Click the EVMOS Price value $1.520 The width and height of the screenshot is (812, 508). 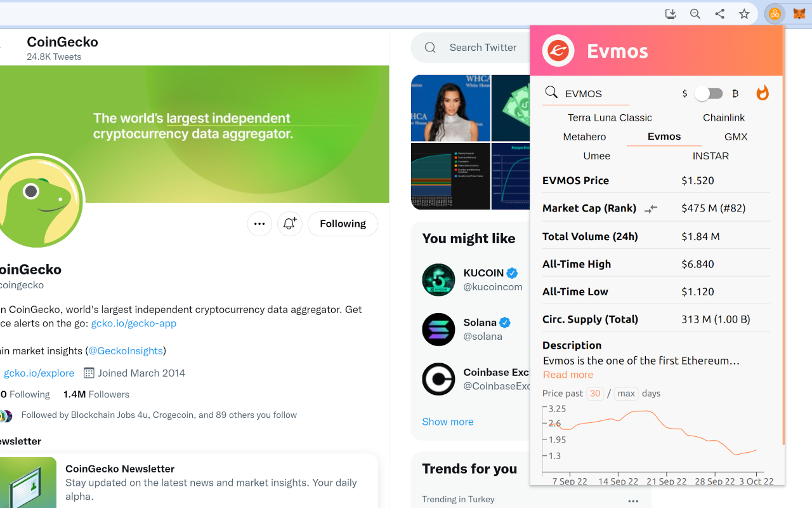click(698, 180)
